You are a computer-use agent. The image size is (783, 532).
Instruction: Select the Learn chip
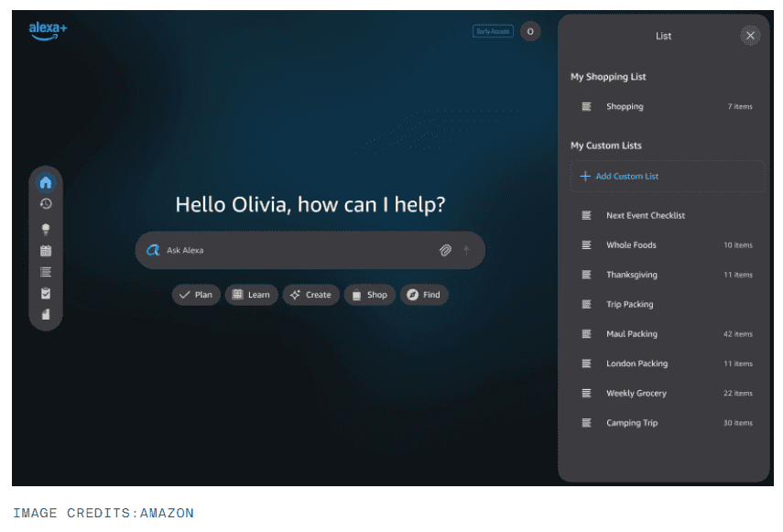click(x=251, y=295)
